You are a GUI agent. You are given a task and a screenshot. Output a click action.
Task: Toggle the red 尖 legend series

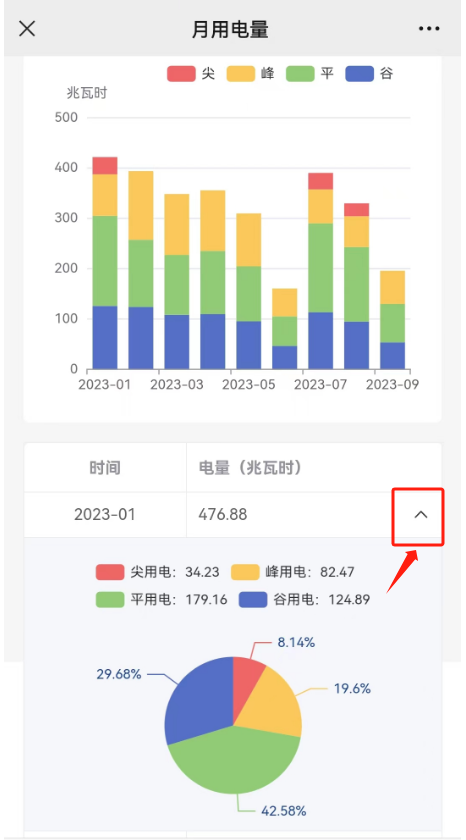(191, 73)
